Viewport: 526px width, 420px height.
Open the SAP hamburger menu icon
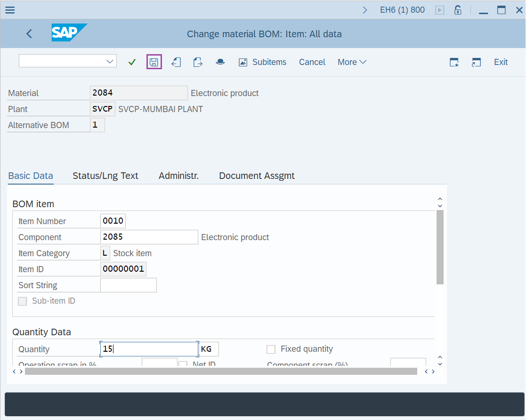[9, 10]
